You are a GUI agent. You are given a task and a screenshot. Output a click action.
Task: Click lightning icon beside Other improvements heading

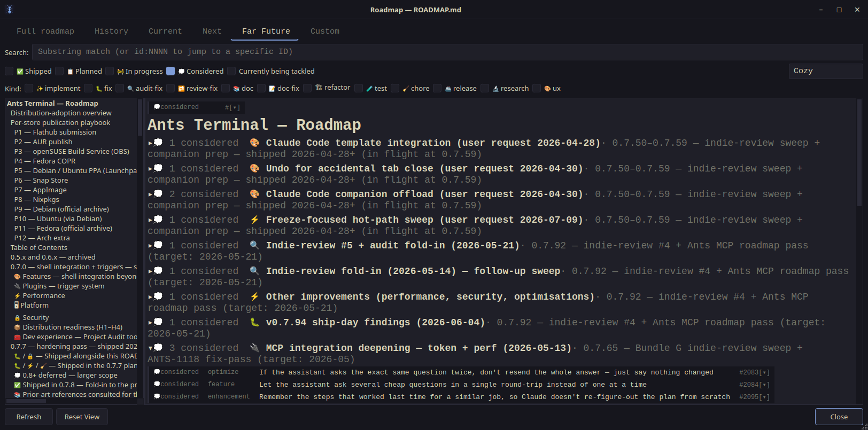(x=254, y=297)
